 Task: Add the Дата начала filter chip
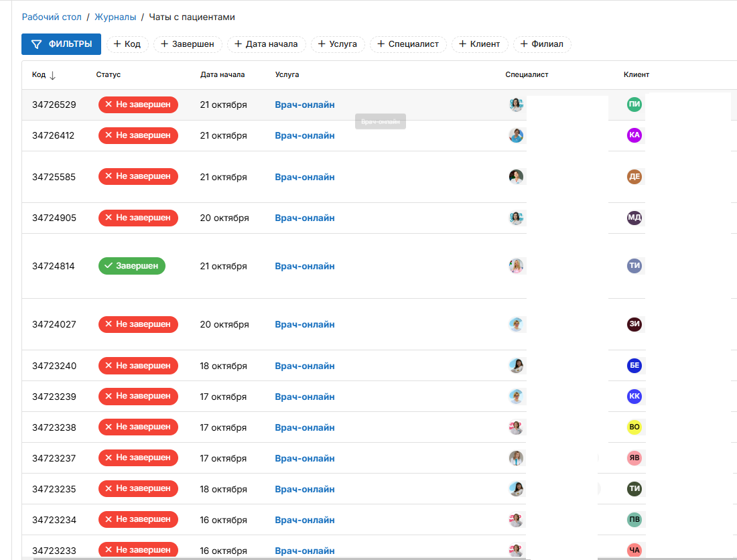(x=266, y=44)
